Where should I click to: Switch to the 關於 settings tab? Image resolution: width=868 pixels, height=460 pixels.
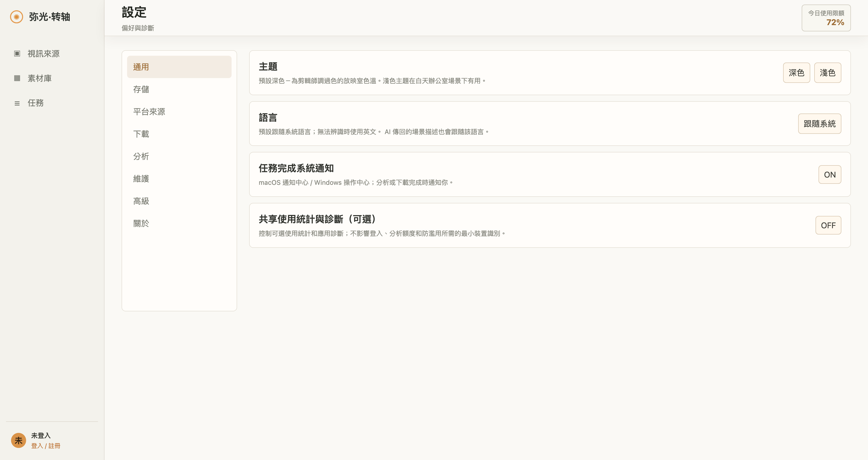(179, 223)
